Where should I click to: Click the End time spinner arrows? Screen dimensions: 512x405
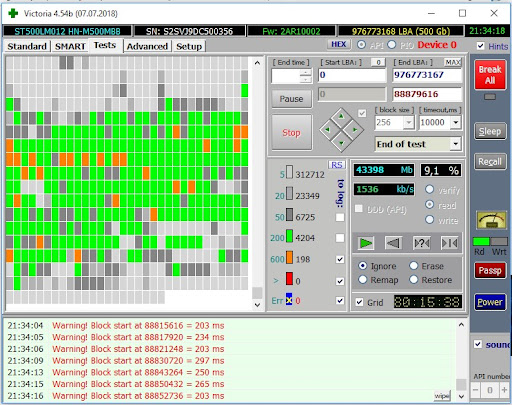tap(305, 76)
